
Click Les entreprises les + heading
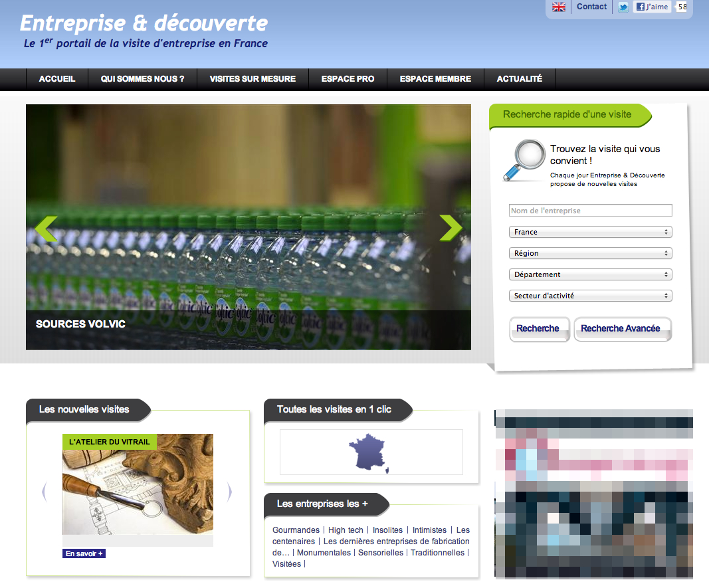322,504
